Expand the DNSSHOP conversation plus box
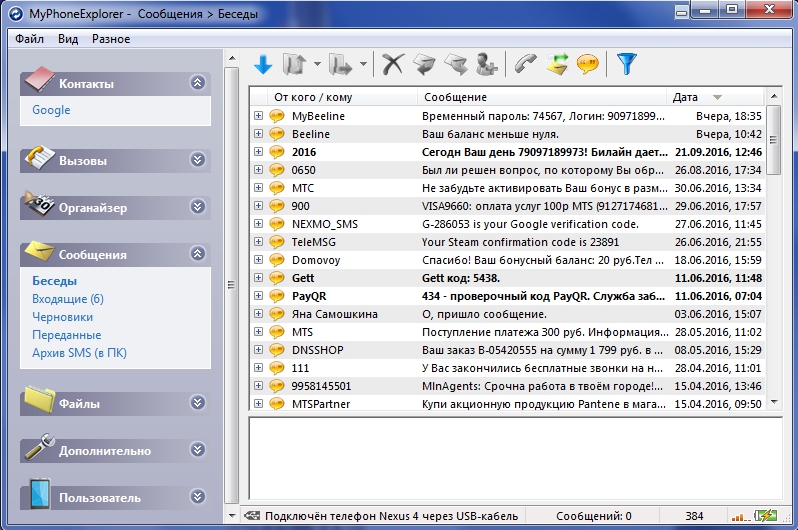 coord(259,350)
